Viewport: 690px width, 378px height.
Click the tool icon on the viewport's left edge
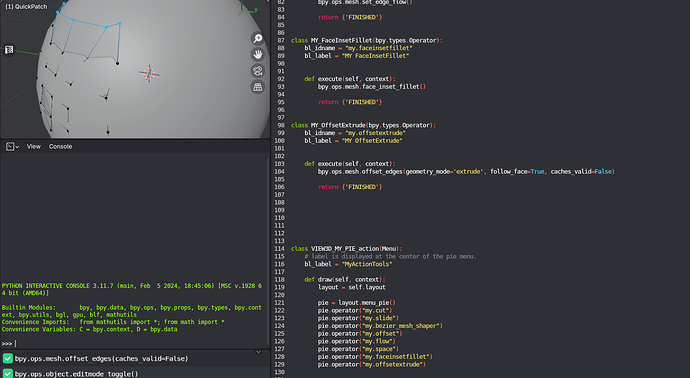tap(9, 50)
